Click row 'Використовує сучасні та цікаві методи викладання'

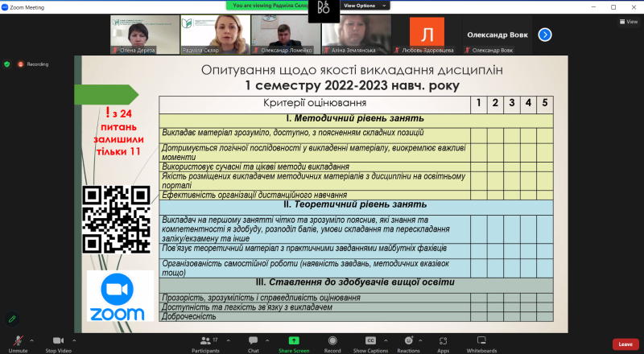click(356, 167)
